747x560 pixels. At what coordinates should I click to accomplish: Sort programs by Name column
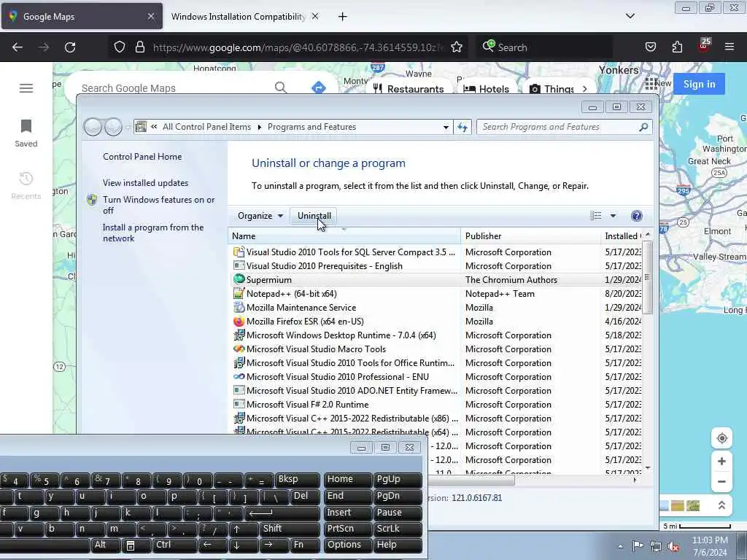click(x=344, y=236)
